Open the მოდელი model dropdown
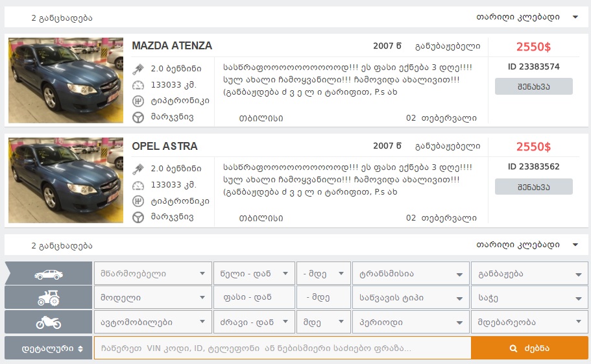The width and height of the screenshot is (591, 364). (152, 298)
